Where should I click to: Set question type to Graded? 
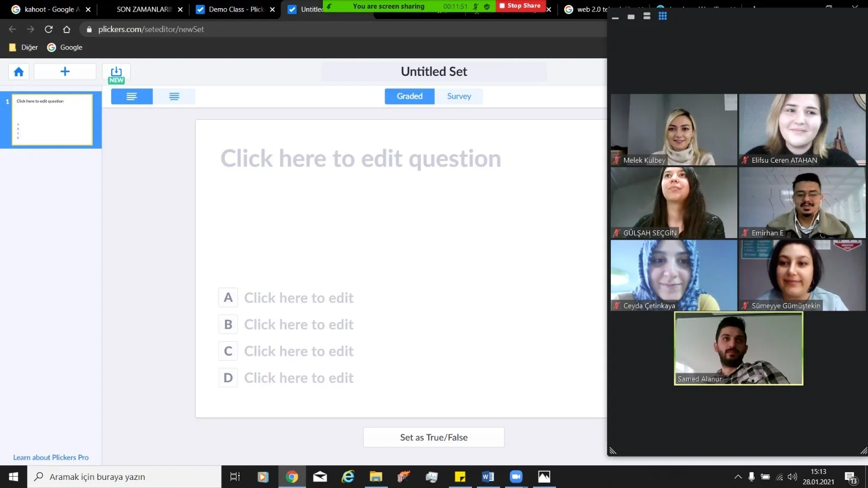410,96
